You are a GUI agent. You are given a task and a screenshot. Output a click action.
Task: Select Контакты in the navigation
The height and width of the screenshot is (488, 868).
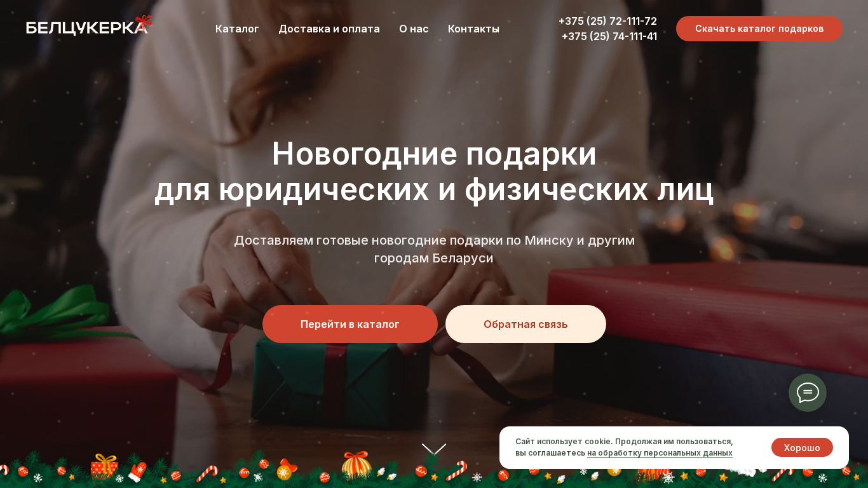click(473, 29)
